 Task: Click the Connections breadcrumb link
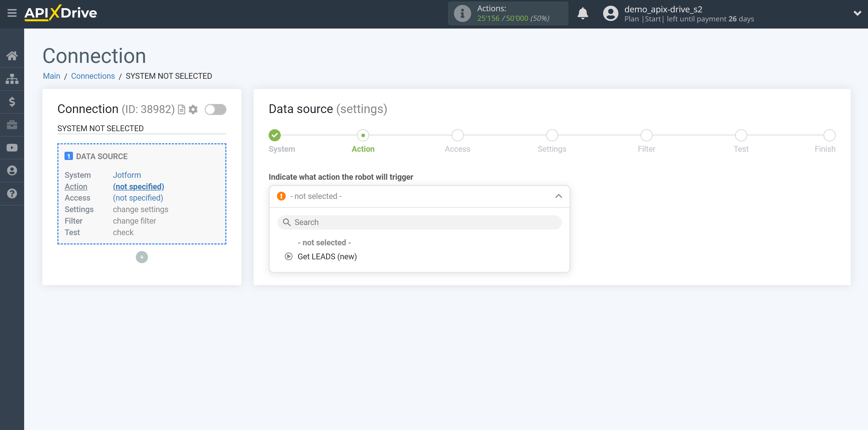click(92, 76)
